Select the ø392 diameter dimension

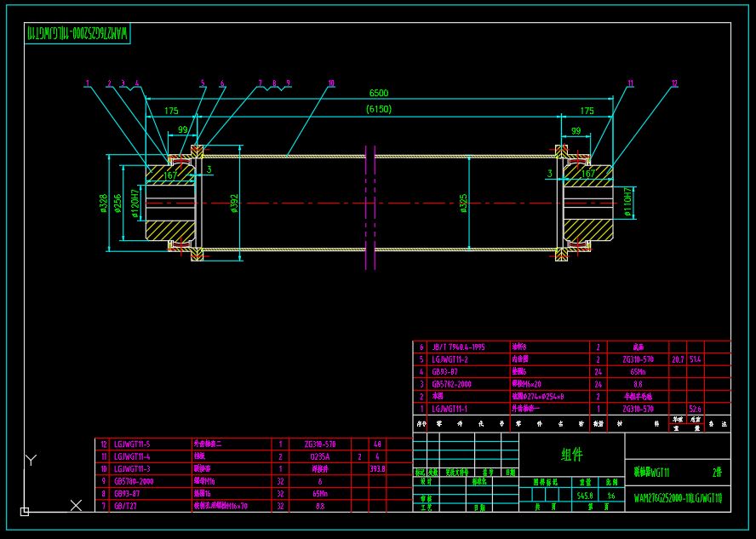[234, 204]
